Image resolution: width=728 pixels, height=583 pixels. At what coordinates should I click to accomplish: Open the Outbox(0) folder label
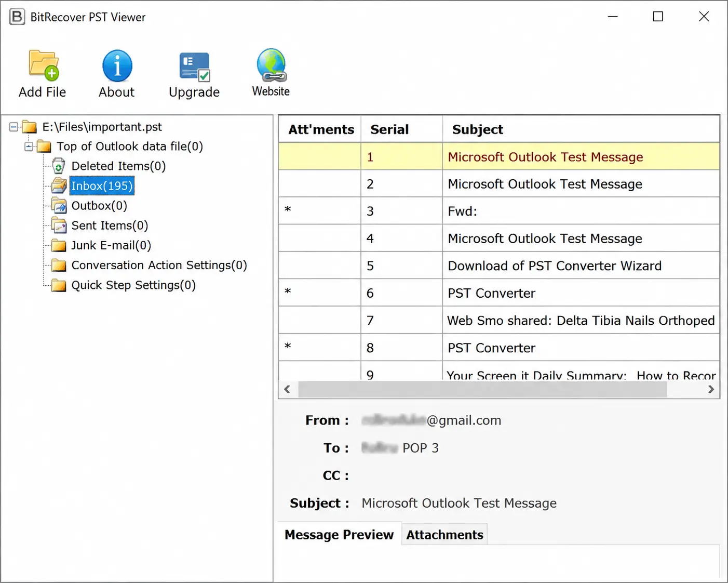click(x=99, y=206)
